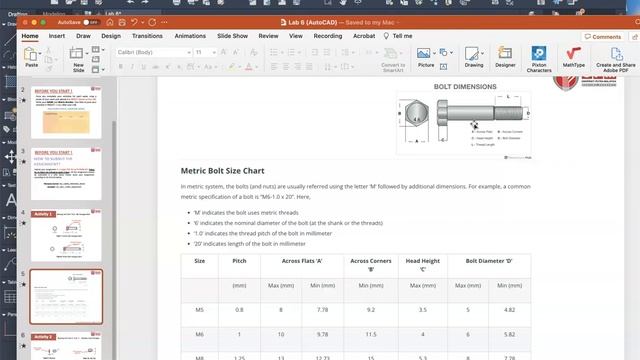Open the Drawing tools button

pyautogui.click(x=473, y=57)
